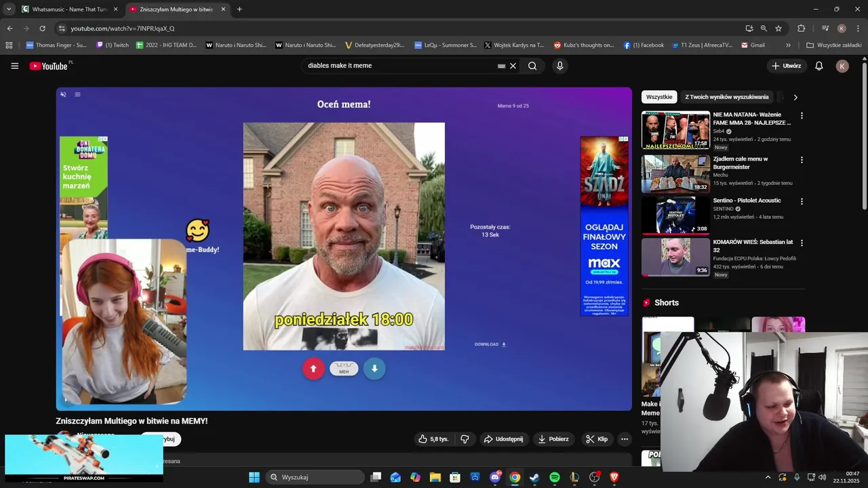Click the YouTube search input field

click(400, 66)
